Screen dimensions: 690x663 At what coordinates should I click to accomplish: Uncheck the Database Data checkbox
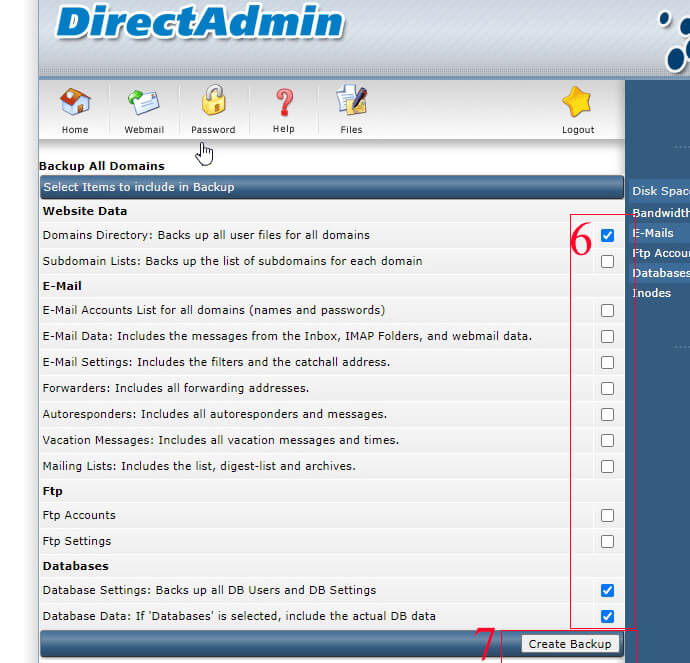[x=607, y=616]
